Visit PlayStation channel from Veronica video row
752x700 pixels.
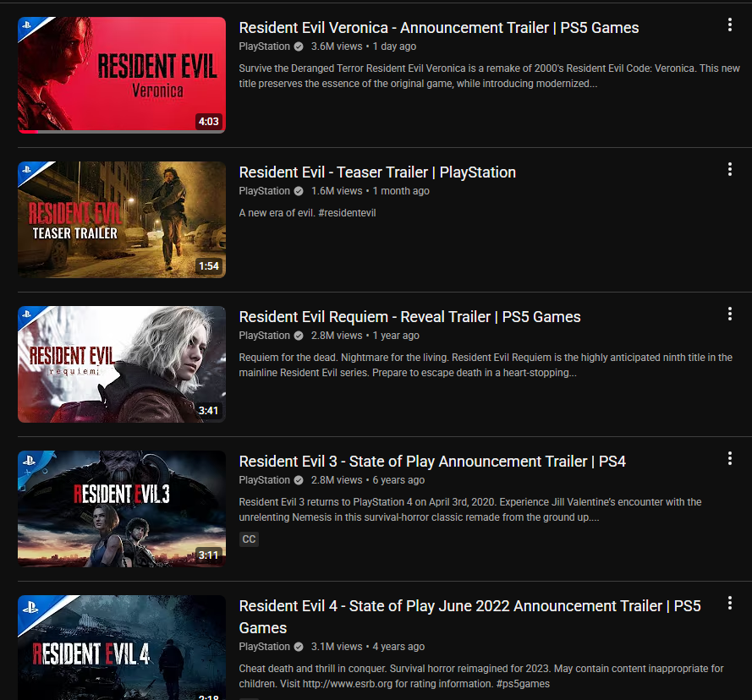(x=264, y=46)
